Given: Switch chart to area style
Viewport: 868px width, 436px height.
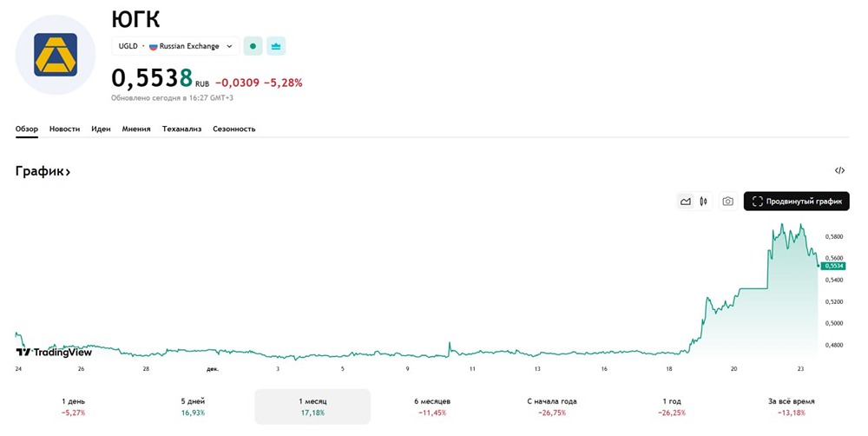Looking at the screenshot, I should (x=686, y=201).
